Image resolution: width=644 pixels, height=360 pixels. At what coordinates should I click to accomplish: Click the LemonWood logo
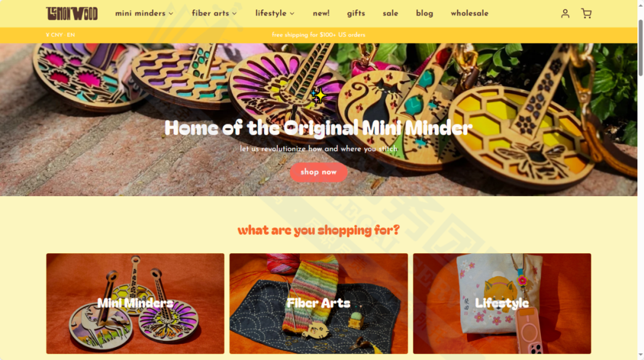[x=72, y=14]
